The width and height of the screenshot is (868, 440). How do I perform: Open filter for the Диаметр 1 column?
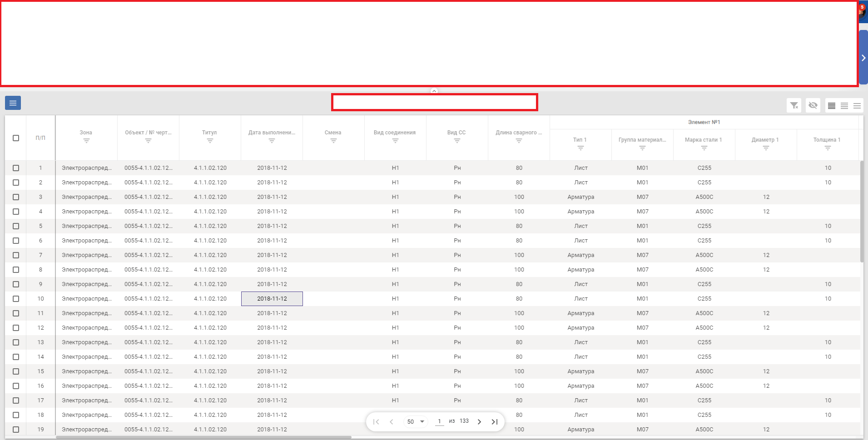pyautogui.click(x=766, y=148)
